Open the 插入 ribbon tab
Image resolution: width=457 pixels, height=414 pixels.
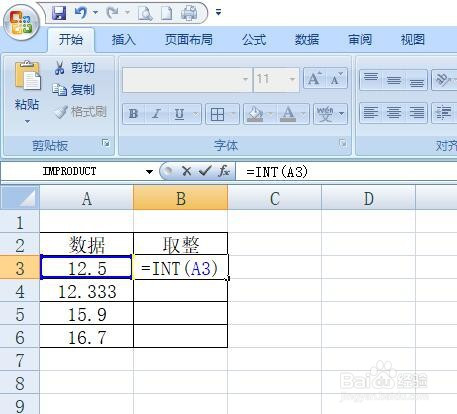click(124, 40)
